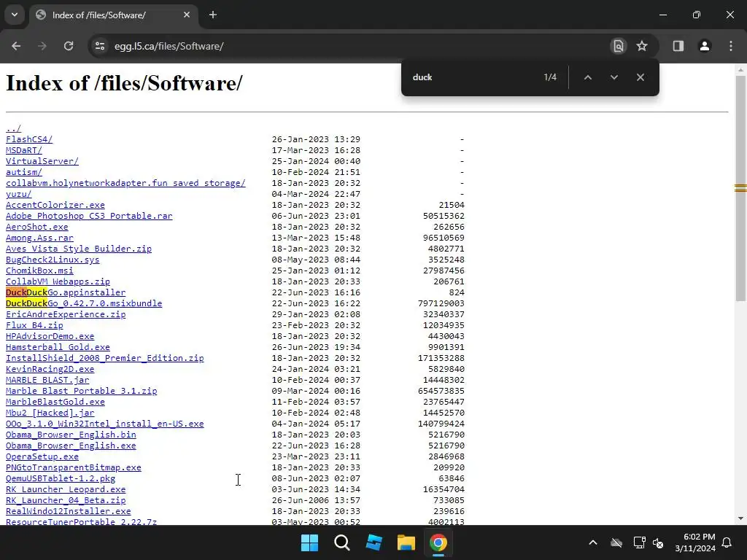The image size is (747, 560).
Task: Open the Chrome side panel
Action: [x=678, y=46]
